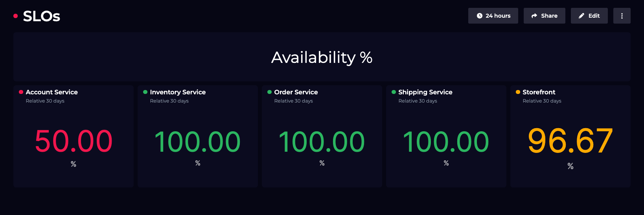The image size is (644, 215).
Task: Select the SLOs dashboard title
Action: click(42, 16)
